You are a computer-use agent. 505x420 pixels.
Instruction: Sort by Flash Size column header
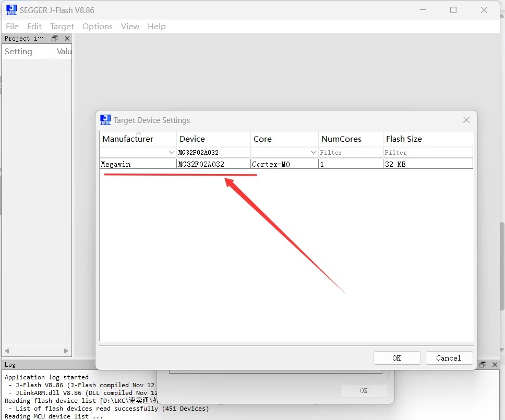click(428, 139)
